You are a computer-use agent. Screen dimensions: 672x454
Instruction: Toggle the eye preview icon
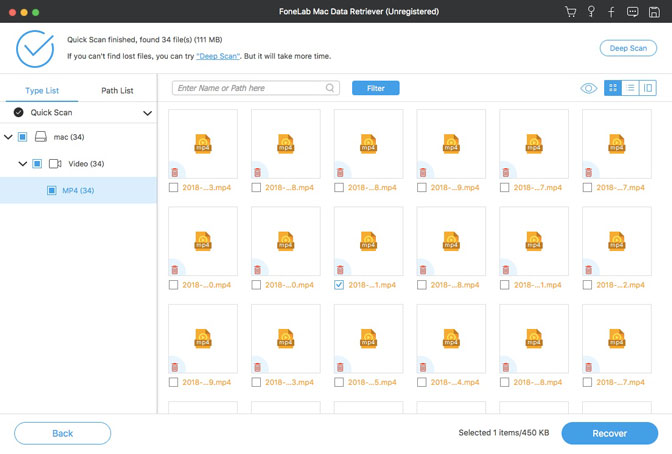[x=589, y=88]
